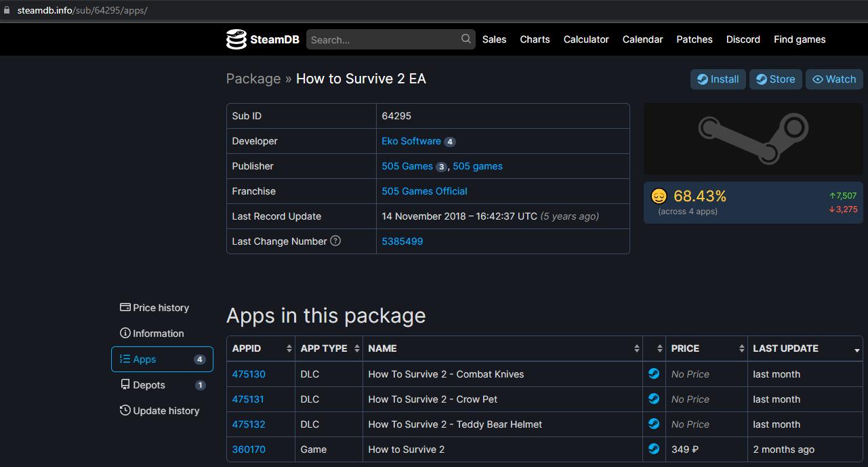Open the Calendar page
This screenshot has height=467, width=868.
pos(642,39)
